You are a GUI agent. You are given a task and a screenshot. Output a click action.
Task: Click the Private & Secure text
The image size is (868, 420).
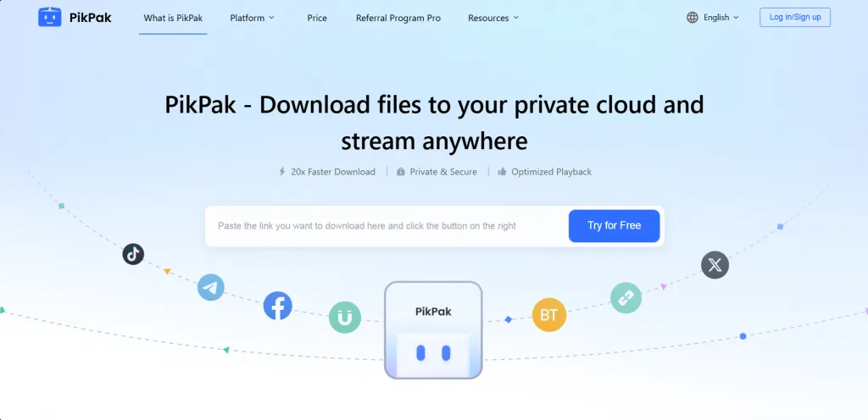[443, 172]
